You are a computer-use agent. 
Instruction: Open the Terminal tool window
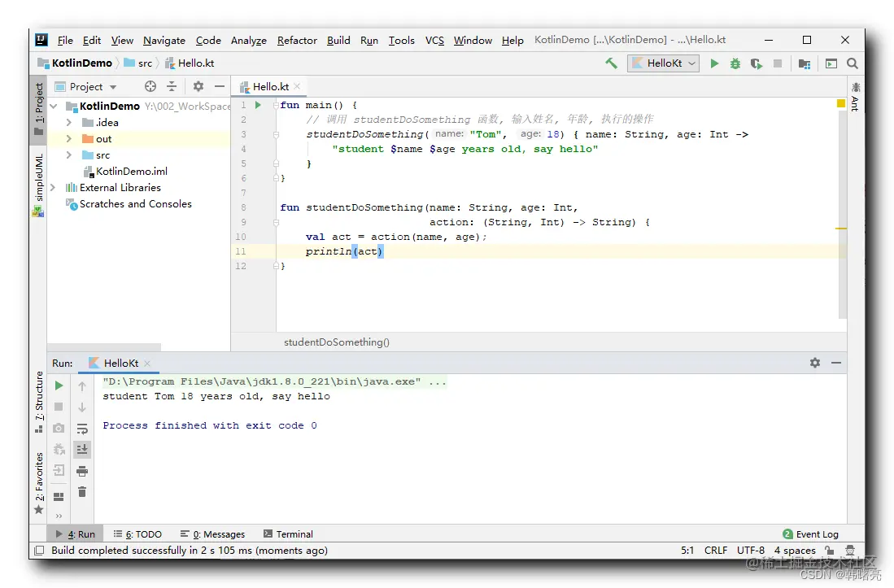[288, 534]
